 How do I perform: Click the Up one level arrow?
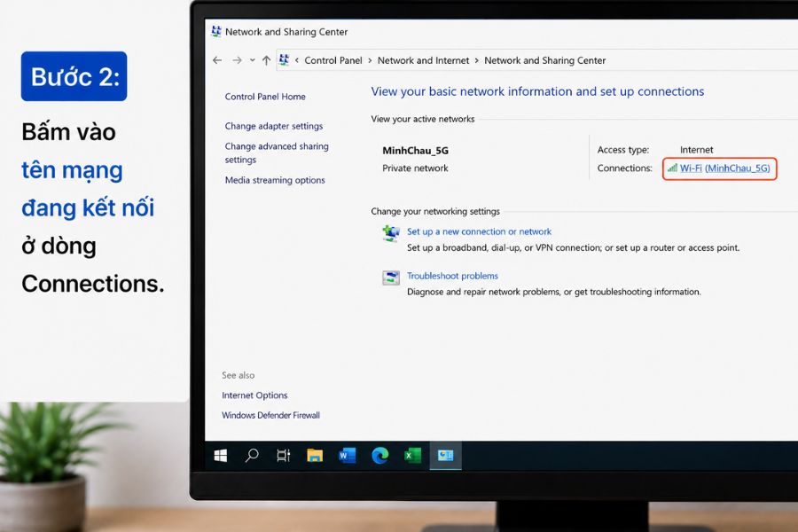(266, 60)
